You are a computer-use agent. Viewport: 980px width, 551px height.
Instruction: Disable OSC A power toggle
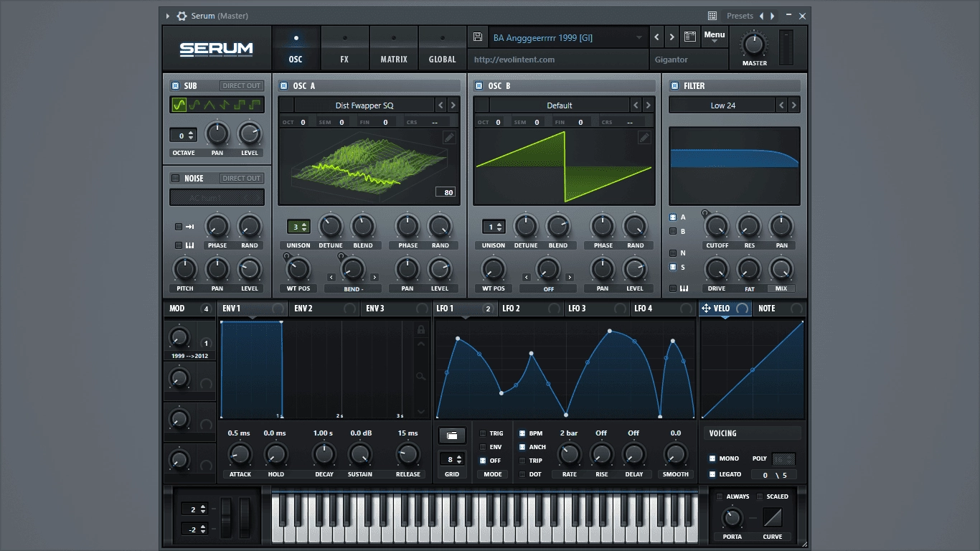coord(283,86)
